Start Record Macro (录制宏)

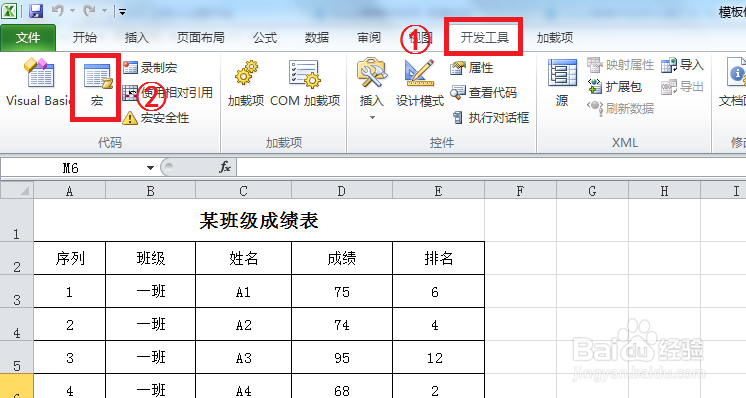(150, 68)
